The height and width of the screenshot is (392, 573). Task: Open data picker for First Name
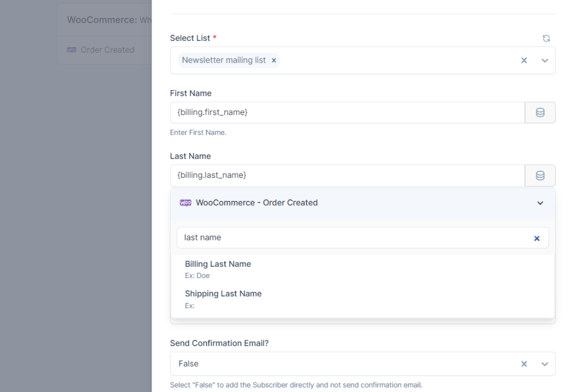[x=540, y=112]
